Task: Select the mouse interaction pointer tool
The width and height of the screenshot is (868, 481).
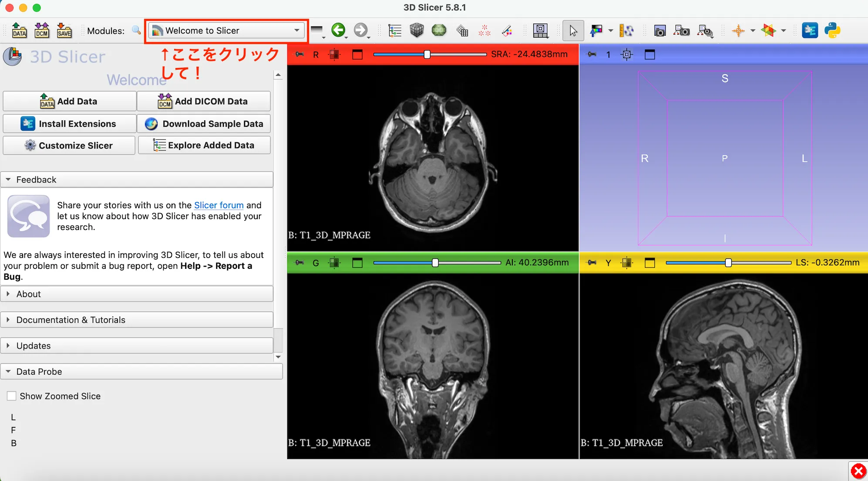Action: click(573, 30)
